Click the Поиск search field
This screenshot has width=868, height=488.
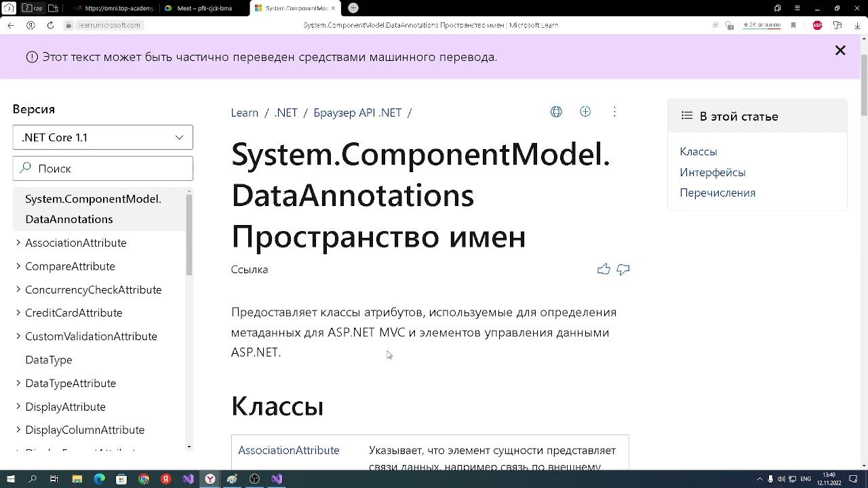coord(102,169)
